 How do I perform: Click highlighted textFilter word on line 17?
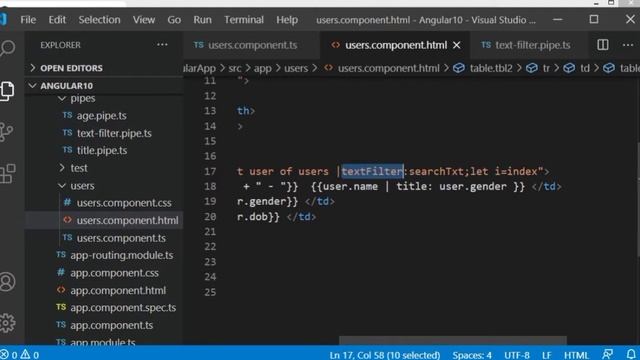(372, 171)
